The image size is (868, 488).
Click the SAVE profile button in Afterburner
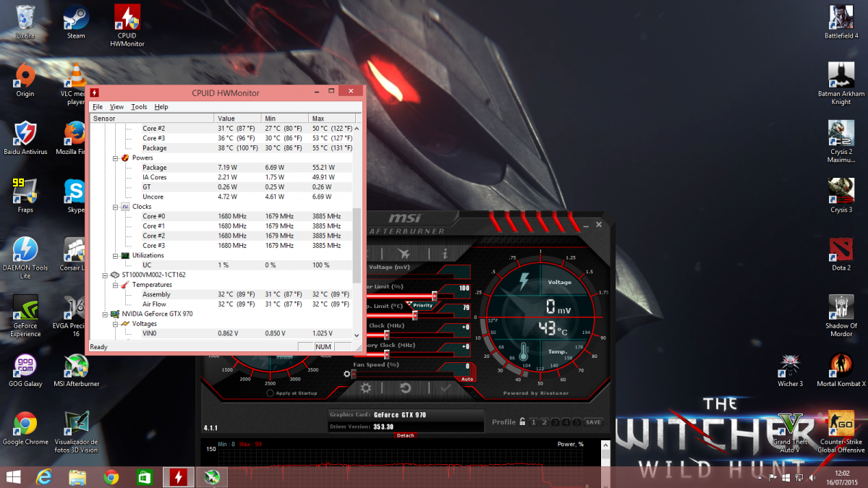[x=593, y=422]
